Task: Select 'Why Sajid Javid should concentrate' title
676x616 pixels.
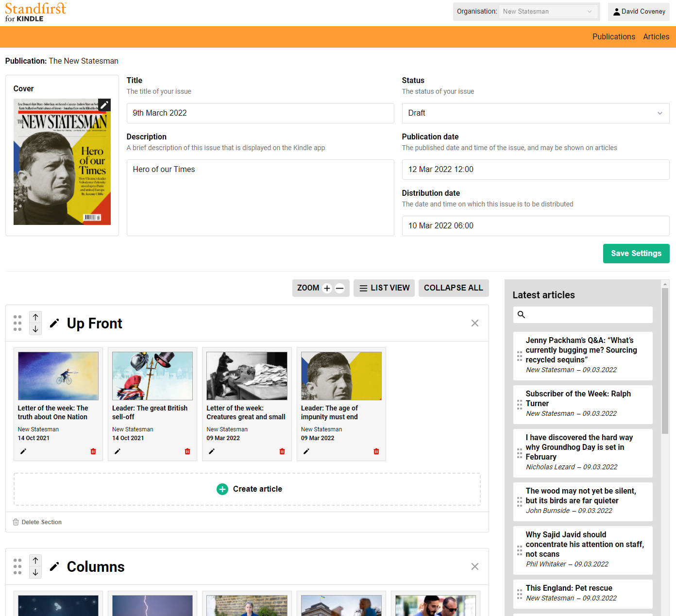Action: (585, 545)
